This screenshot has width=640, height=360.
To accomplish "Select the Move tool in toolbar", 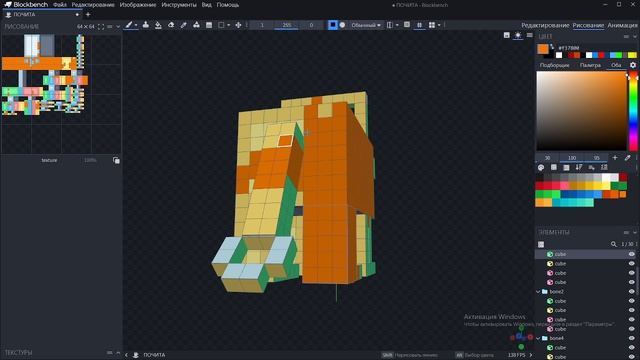I will [238, 25].
